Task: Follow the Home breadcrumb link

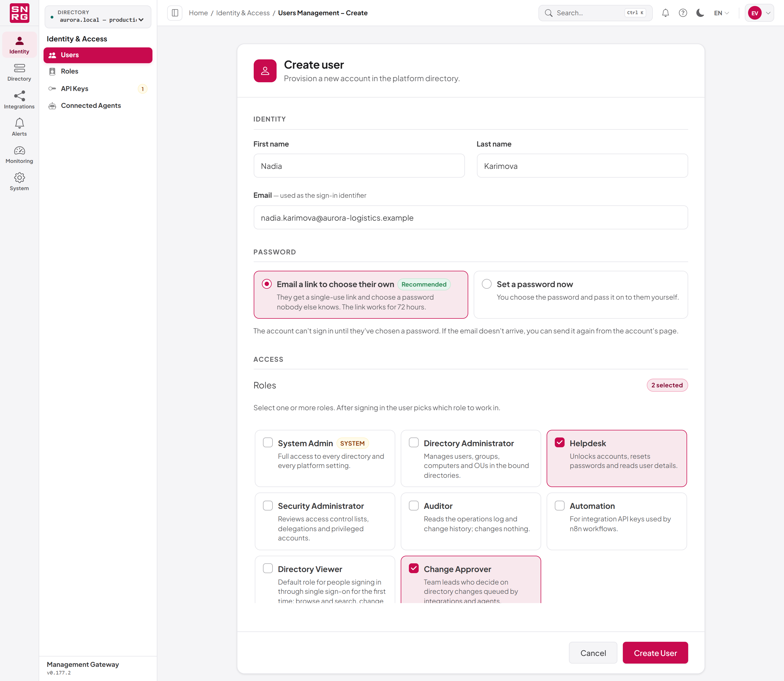Action: (198, 13)
